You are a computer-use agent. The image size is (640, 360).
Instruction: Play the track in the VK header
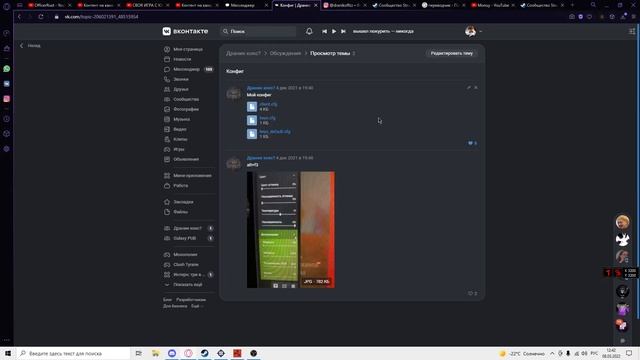click(x=334, y=31)
